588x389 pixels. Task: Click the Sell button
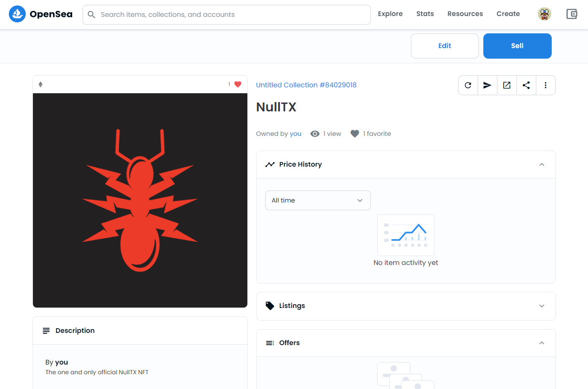point(517,46)
